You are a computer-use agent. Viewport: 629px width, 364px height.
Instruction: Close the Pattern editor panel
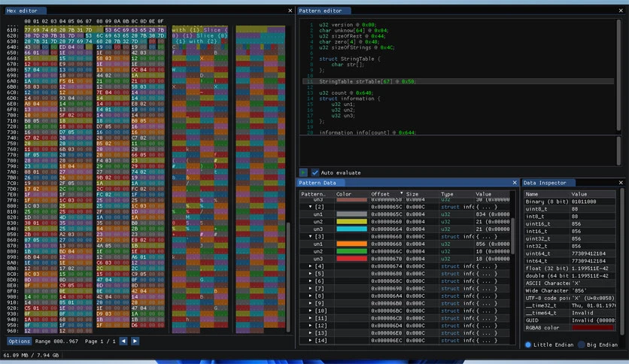621,11
